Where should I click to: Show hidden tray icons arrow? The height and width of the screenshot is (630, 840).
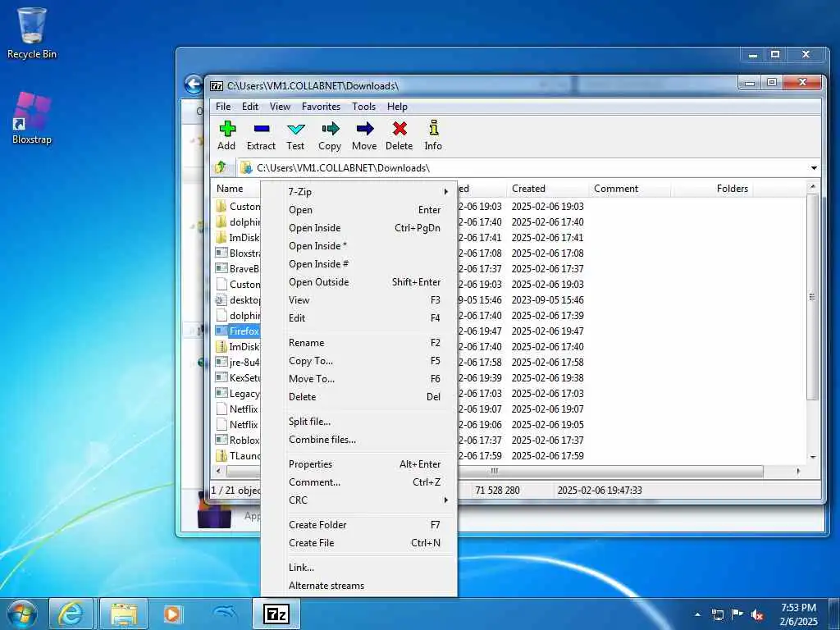[x=697, y=615]
